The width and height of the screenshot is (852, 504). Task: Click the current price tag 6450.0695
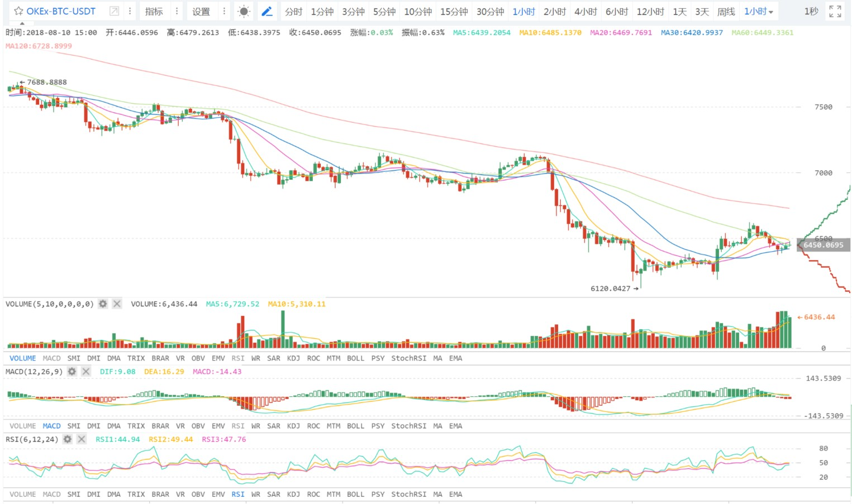click(824, 245)
